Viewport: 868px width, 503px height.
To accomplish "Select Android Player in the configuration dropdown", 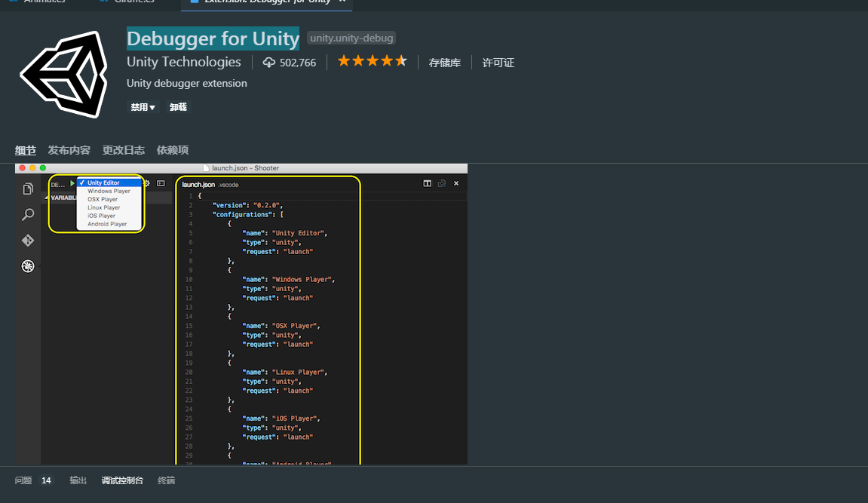I will tap(109, 224).
